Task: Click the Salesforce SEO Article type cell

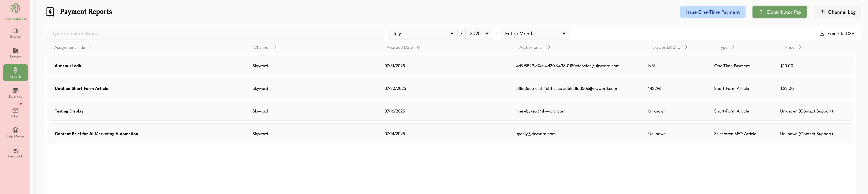Action: [x=735, y=133]
